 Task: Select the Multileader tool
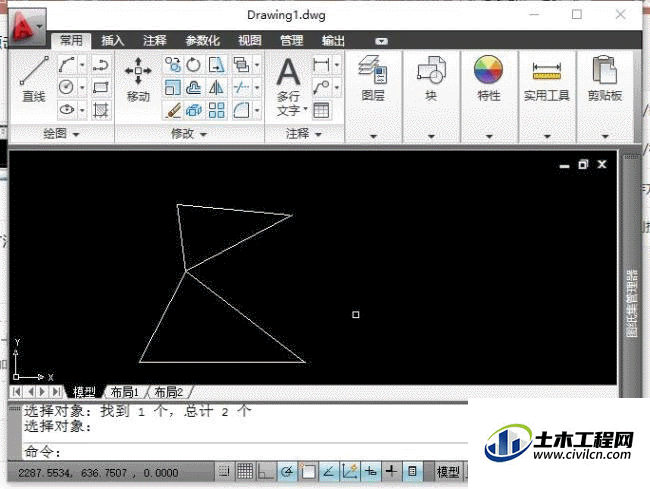tap(321, 87)
